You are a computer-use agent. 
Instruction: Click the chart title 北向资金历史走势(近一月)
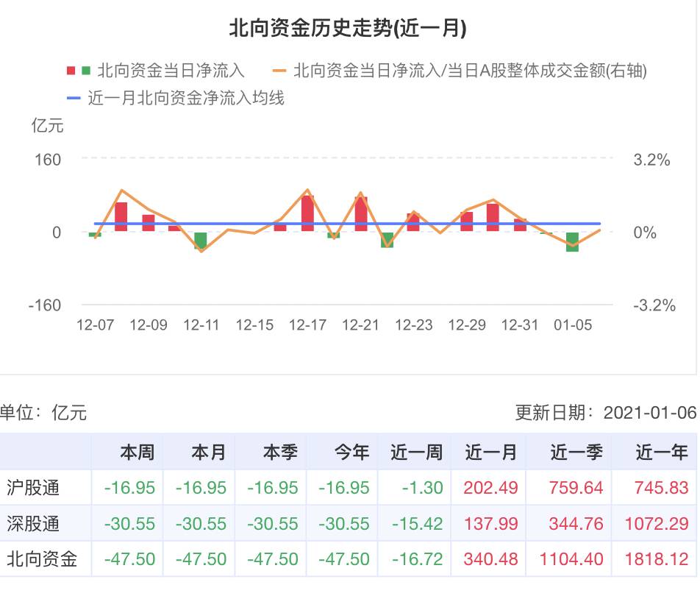pos(349,28)
